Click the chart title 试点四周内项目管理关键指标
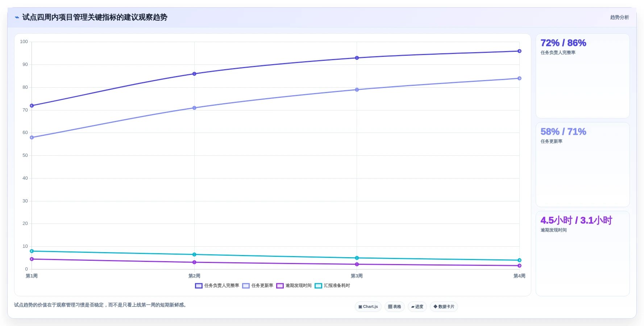 [x=95, y=17]
